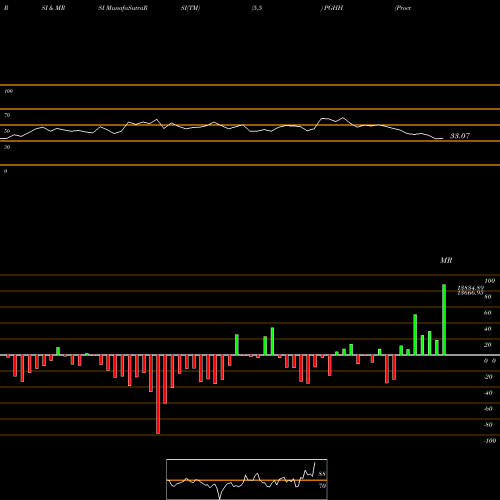Click the -20 label on MR axis
Screen dimensions: 500x500
click(x=488, y=377)
